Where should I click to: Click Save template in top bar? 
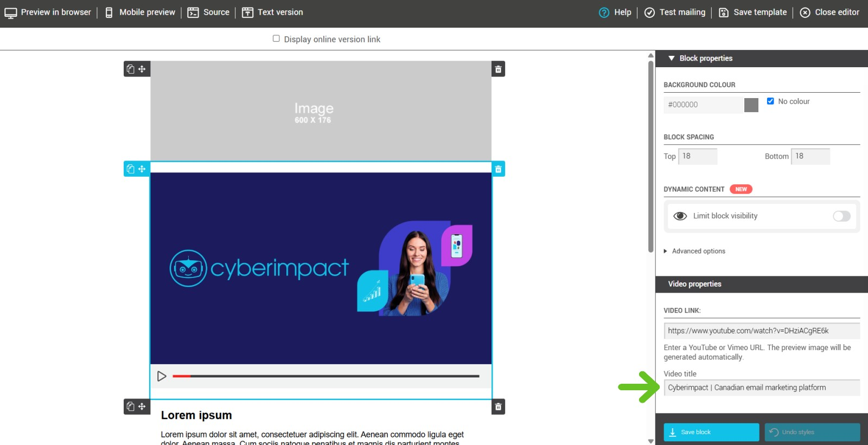[752, 12]
